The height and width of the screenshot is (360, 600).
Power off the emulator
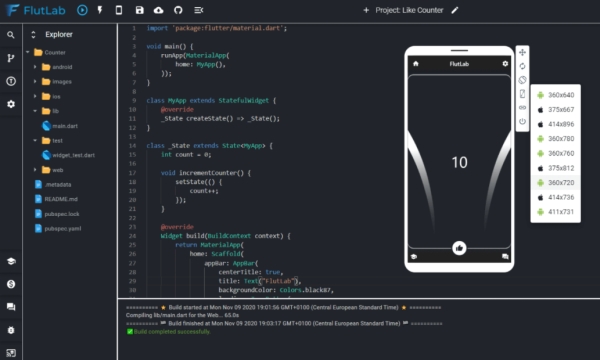tap(522, 121)
